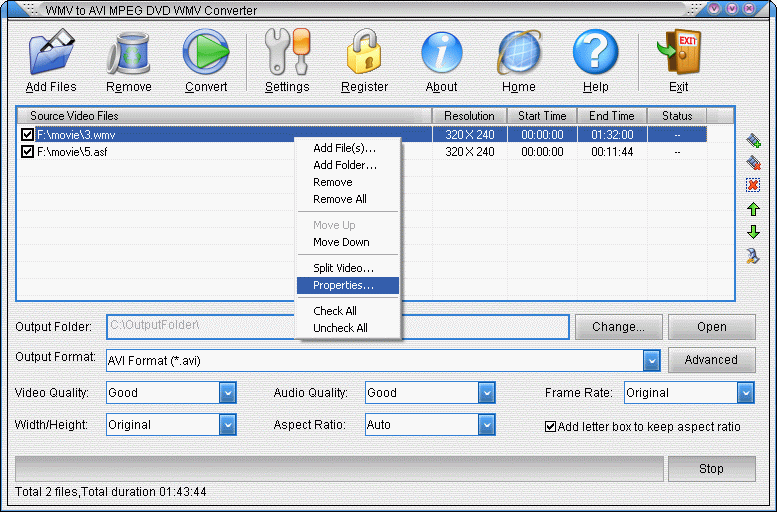Open the About info icon
The image size is (777, 512).
pyautogui.click(x=442, y=53)
